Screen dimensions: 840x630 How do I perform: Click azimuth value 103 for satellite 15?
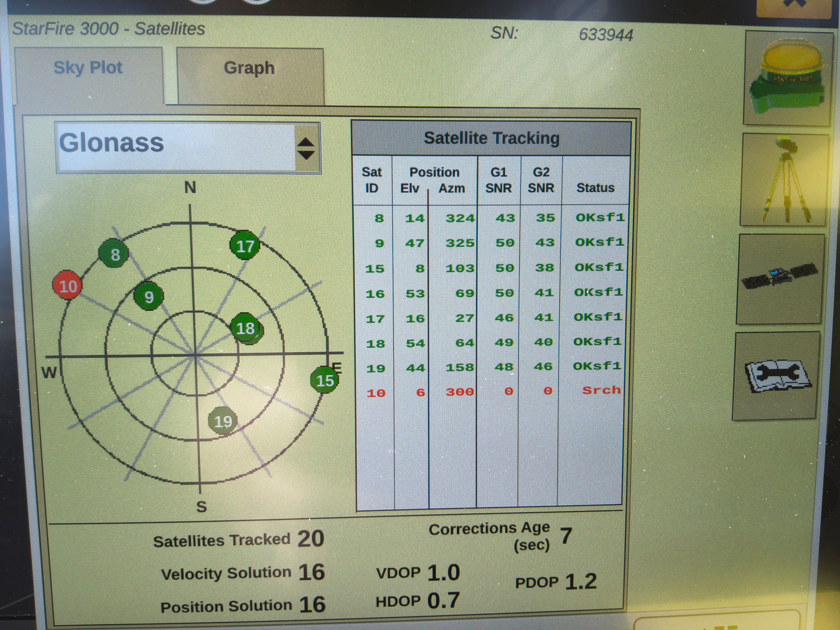(460, 269)
